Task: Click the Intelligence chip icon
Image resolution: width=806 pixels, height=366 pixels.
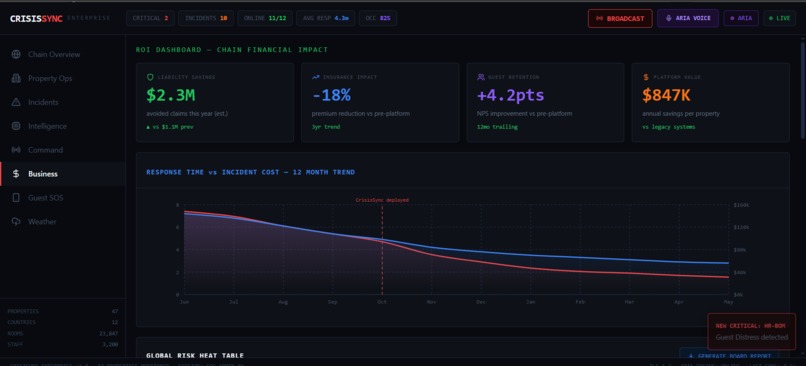Action: click(x=16, y=126)
